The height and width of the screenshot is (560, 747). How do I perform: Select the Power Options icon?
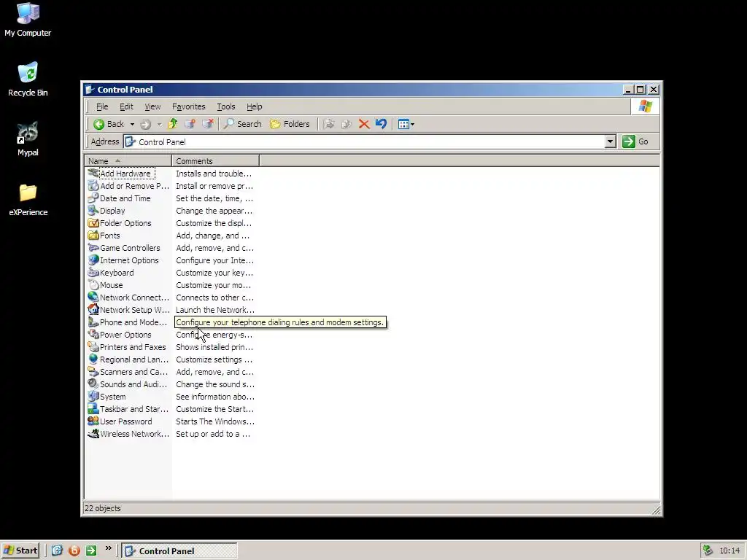pos(93,334)
